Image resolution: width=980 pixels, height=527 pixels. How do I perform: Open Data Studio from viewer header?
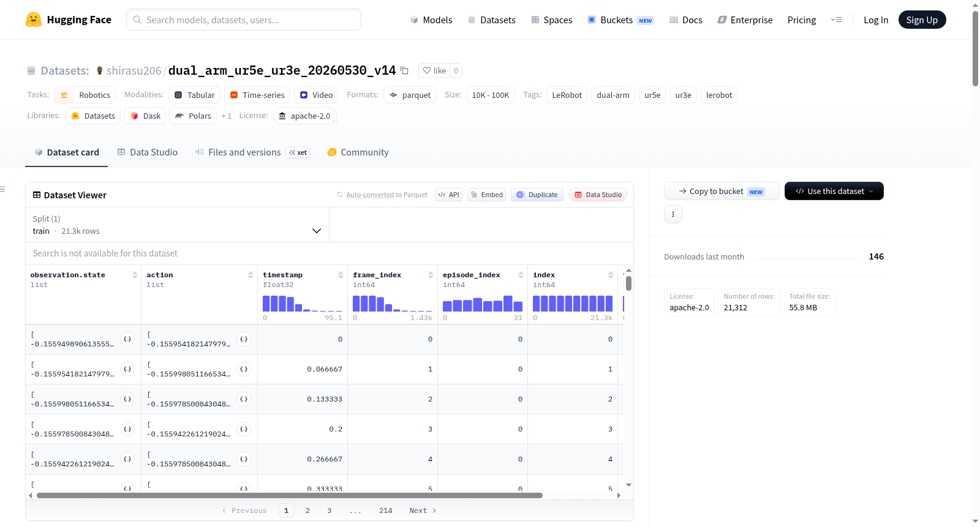598,195
